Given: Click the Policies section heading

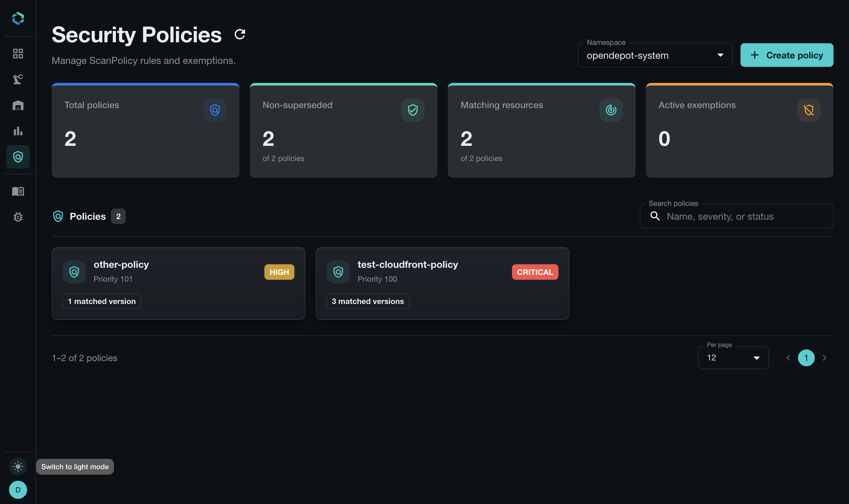Looking at the screenshot, I should tap(88, 216).
